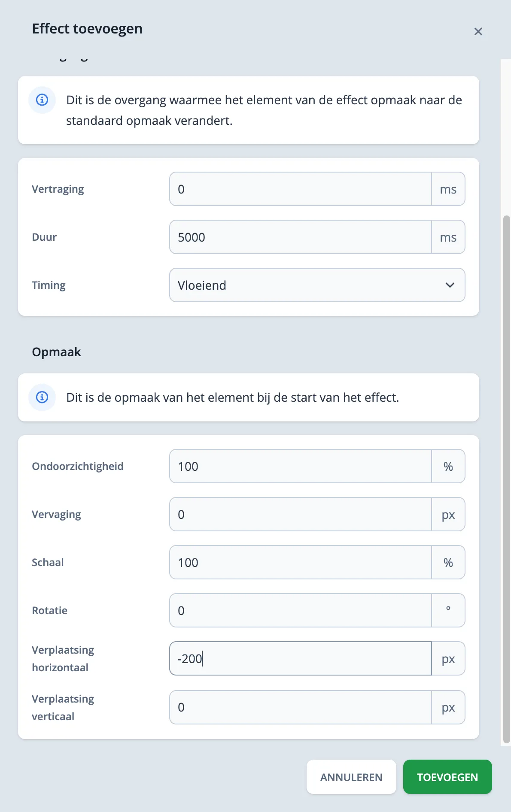Select the Ondoorzichtigheid value 100
This screenshot has height=812, width=511.
click(301, 466)
